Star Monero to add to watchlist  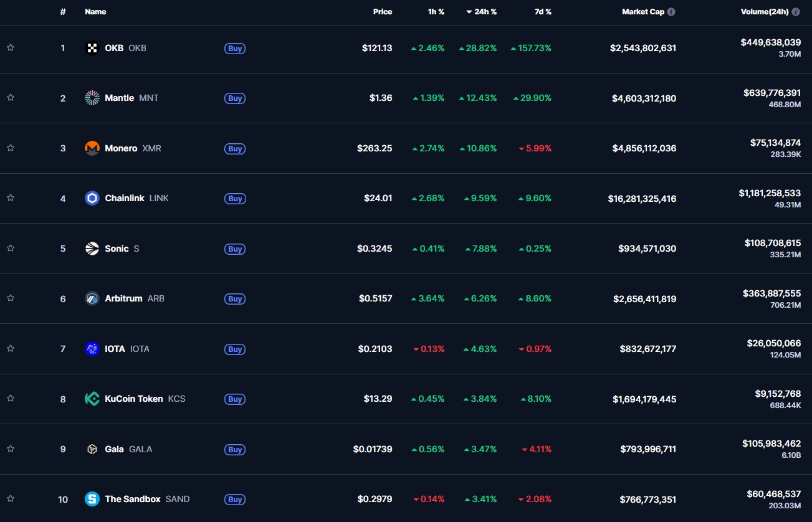(x=11, y=148)
